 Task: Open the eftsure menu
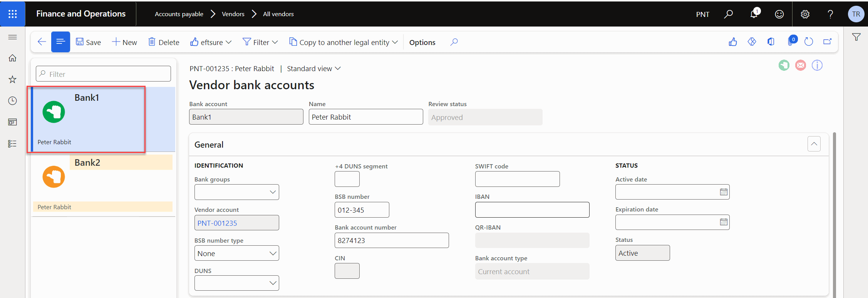(x=211, y=42)
